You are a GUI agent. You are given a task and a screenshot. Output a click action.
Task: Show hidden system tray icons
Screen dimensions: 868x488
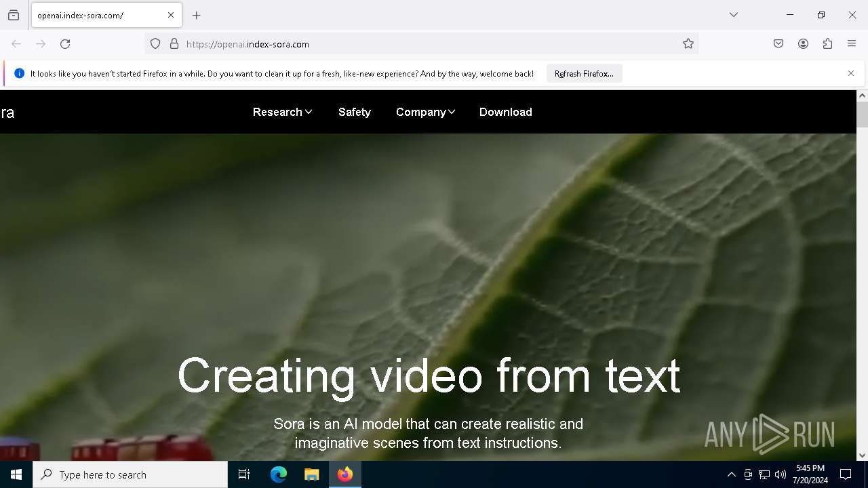pyautogui.click(x=731, y=474)
